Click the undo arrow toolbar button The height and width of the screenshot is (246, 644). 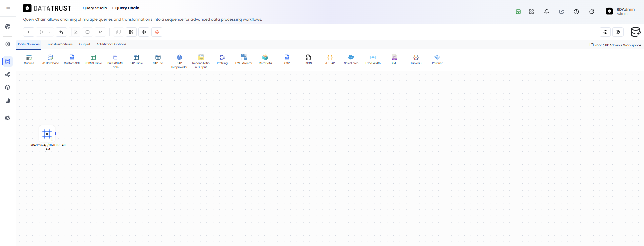(x=61, y=32)
